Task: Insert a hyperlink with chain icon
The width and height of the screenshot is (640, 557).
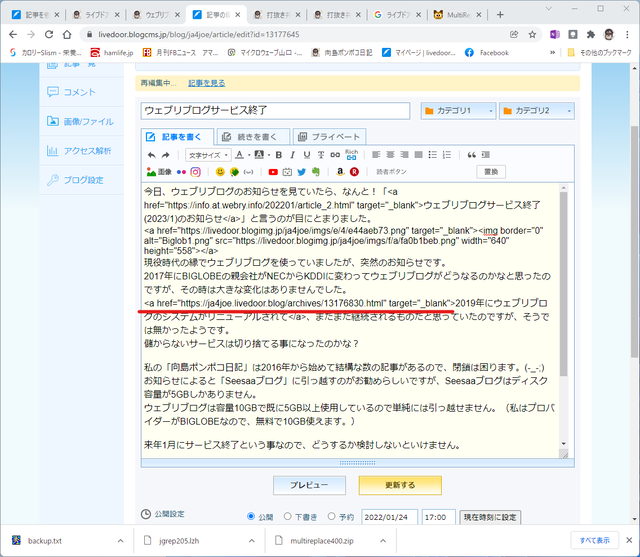Action: click(x=335, y=155)
